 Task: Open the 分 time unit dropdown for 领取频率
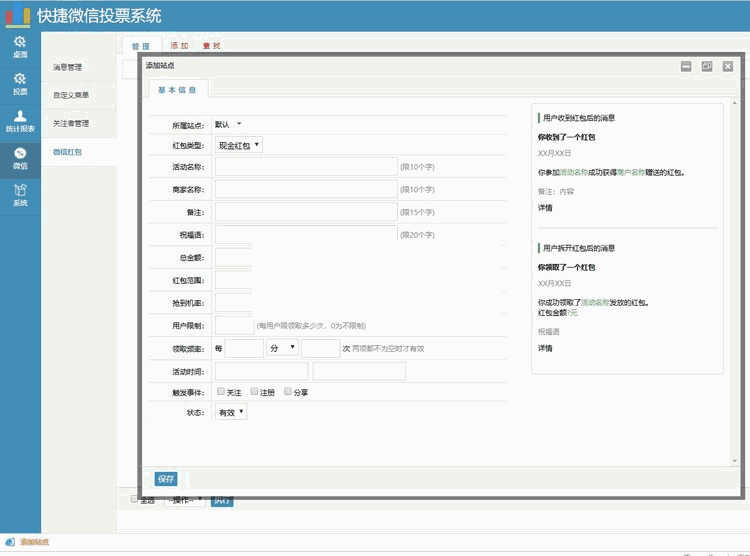tap(282, 348)
